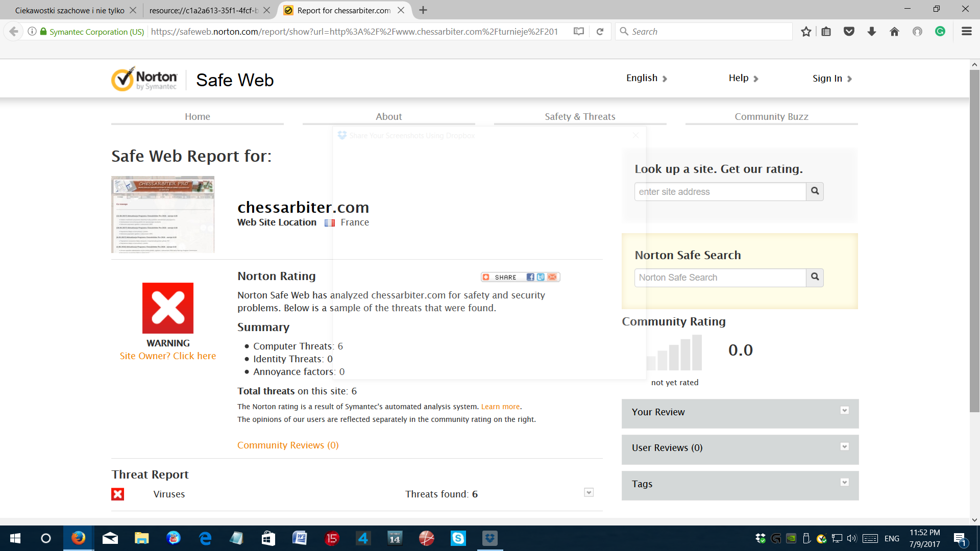Open Microsoft Edge from taskbar
Viewport: 980px width, 551px height.
(205, 538)
